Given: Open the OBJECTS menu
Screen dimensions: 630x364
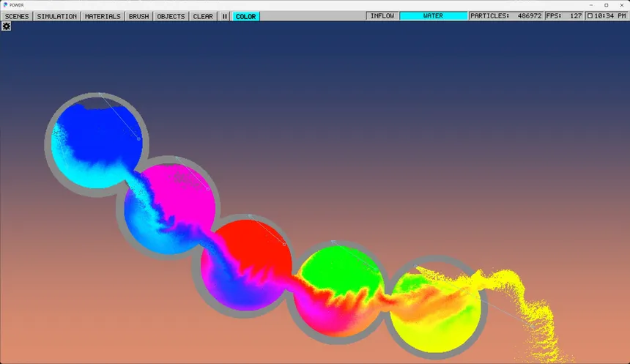Looking at the screenshot, I should (x=171, y=16).
